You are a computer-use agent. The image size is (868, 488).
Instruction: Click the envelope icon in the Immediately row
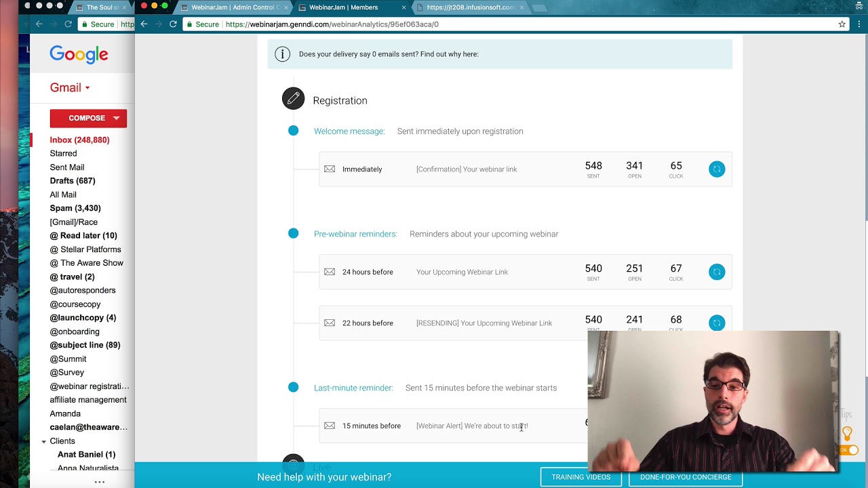[330, 169]
